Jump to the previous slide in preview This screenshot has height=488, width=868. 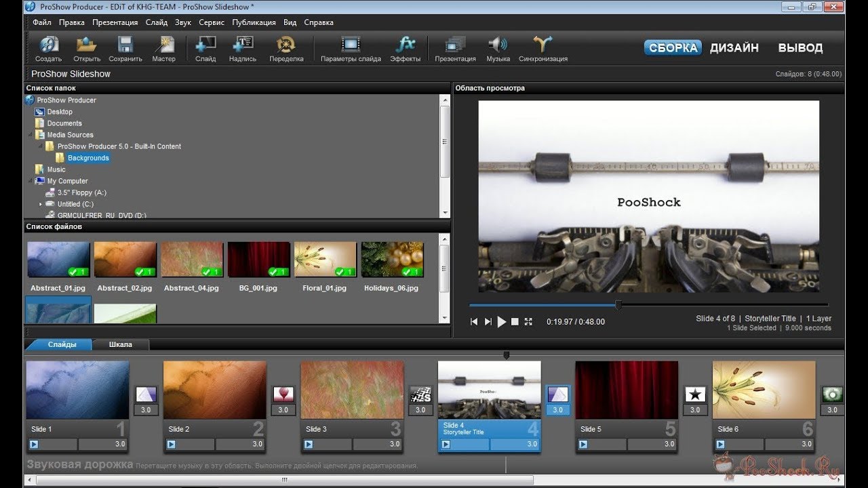pyautogui.click(x=475, y=322)
